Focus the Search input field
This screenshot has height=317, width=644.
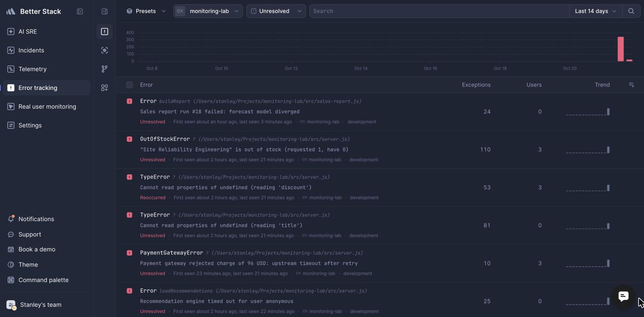[439, 11]
